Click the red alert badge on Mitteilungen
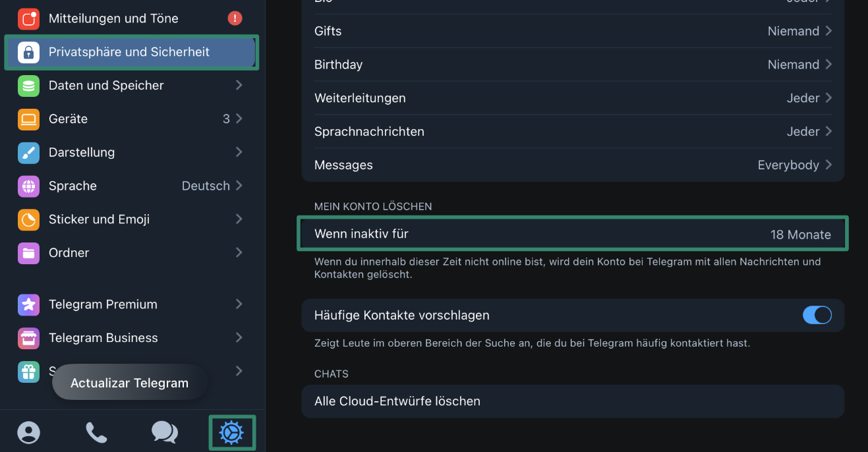Viewport: 868px width, 452px height. pos(235,18)
